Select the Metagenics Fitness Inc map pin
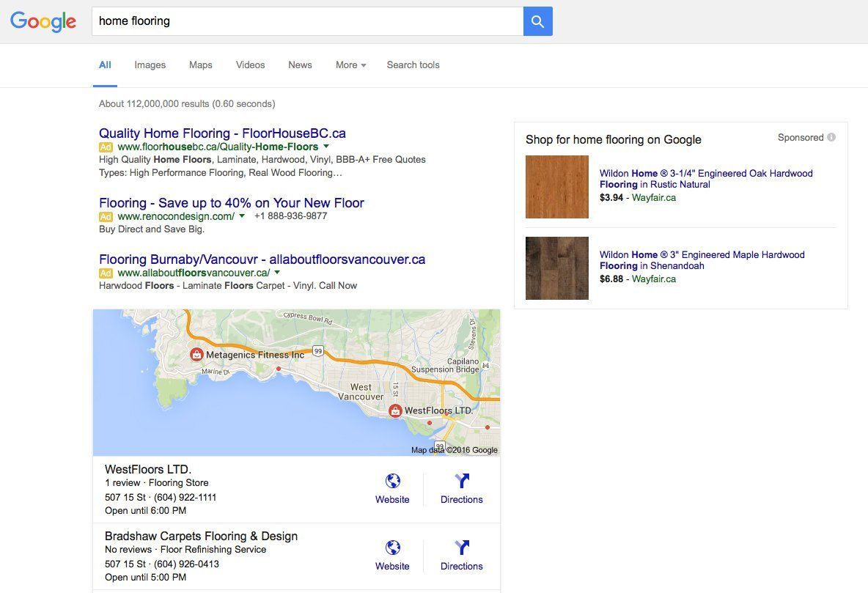This screenshot has width=868, height=593. (196, 354)
